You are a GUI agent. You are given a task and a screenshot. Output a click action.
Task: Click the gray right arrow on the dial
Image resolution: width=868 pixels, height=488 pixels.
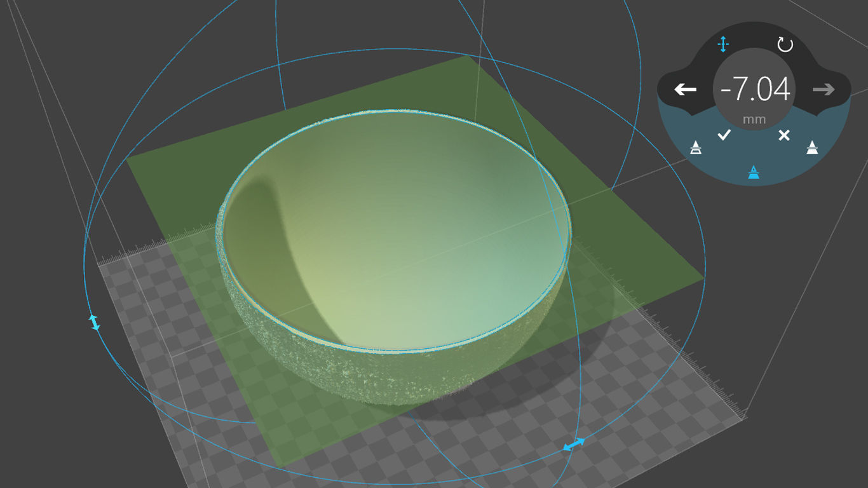[x=824, y=90]
